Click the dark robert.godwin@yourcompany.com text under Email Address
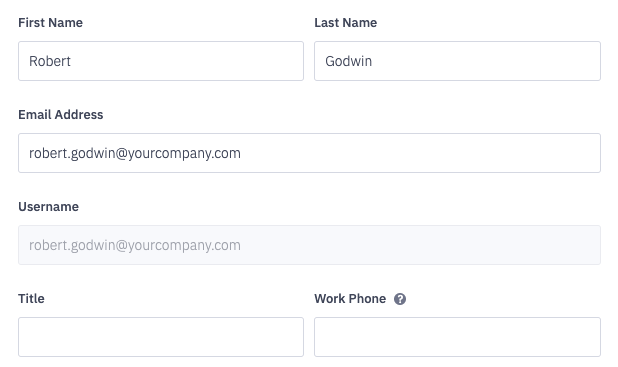 pyautogui.click(x=135, y=153)
